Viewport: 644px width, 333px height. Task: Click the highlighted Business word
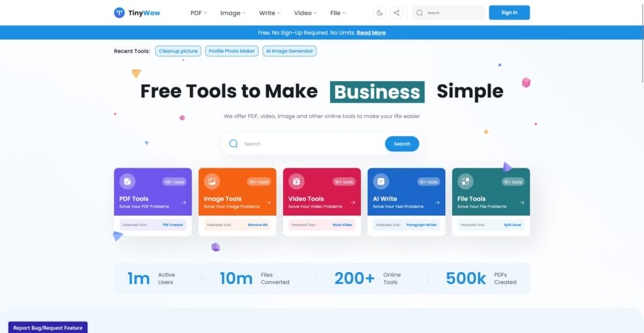pos(377,92)
